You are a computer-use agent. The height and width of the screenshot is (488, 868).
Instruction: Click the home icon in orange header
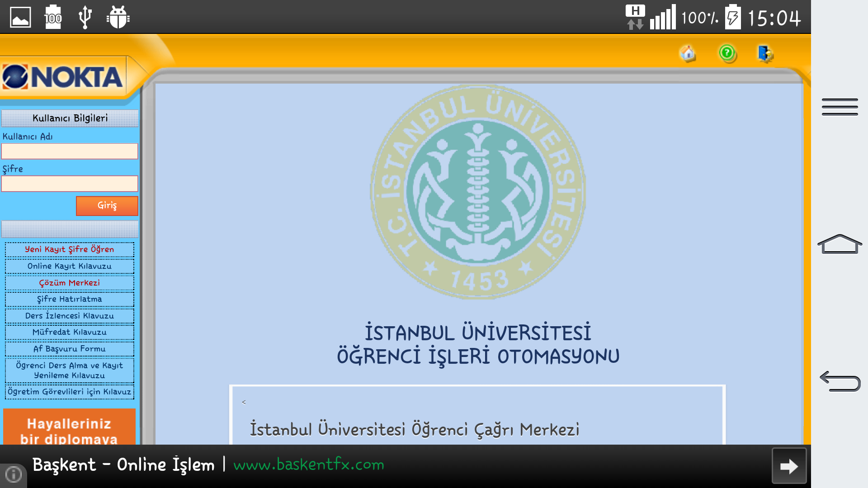[688, 53]
